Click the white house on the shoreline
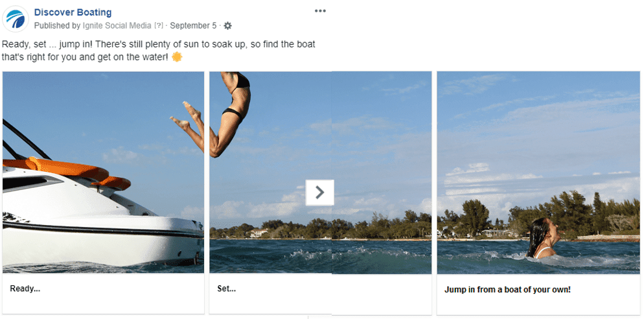 [x=259, y=233]
